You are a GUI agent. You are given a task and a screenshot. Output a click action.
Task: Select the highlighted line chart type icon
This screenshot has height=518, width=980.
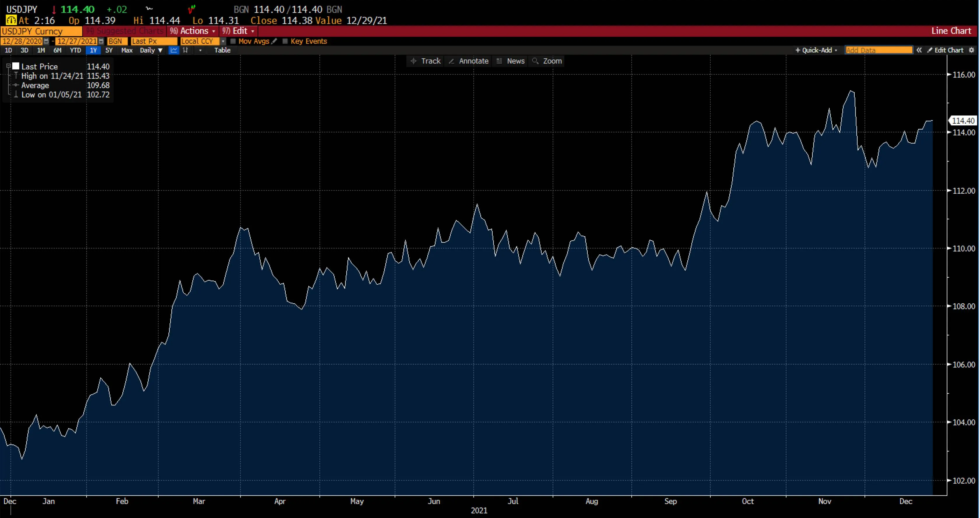pos(173,50)
